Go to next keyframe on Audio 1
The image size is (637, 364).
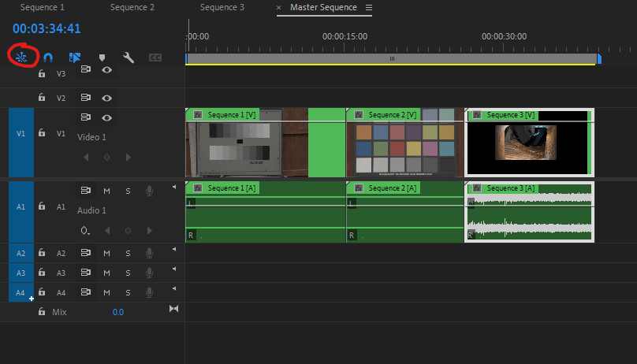[150, 231]
